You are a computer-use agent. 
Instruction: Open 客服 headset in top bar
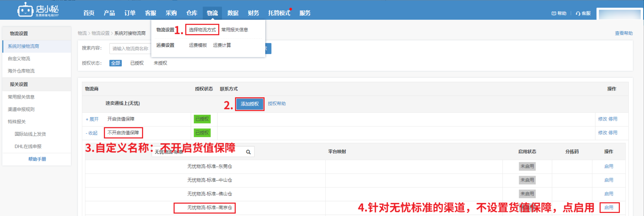coord(583,13)
